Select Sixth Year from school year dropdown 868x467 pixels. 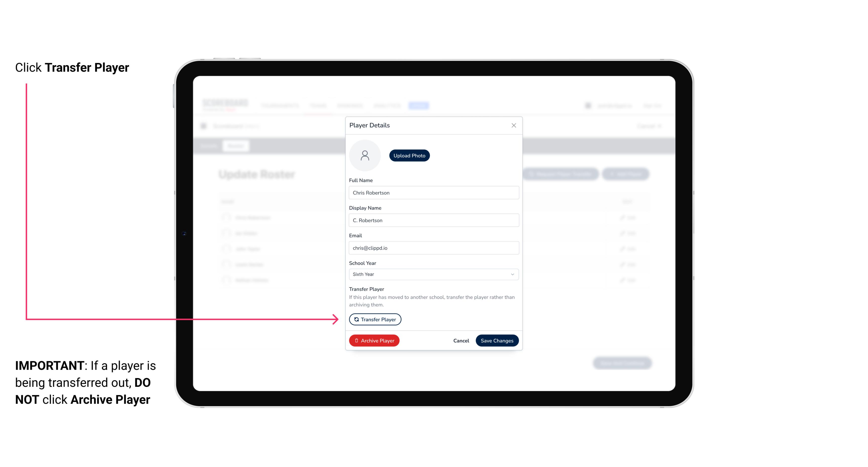point(433,274)
